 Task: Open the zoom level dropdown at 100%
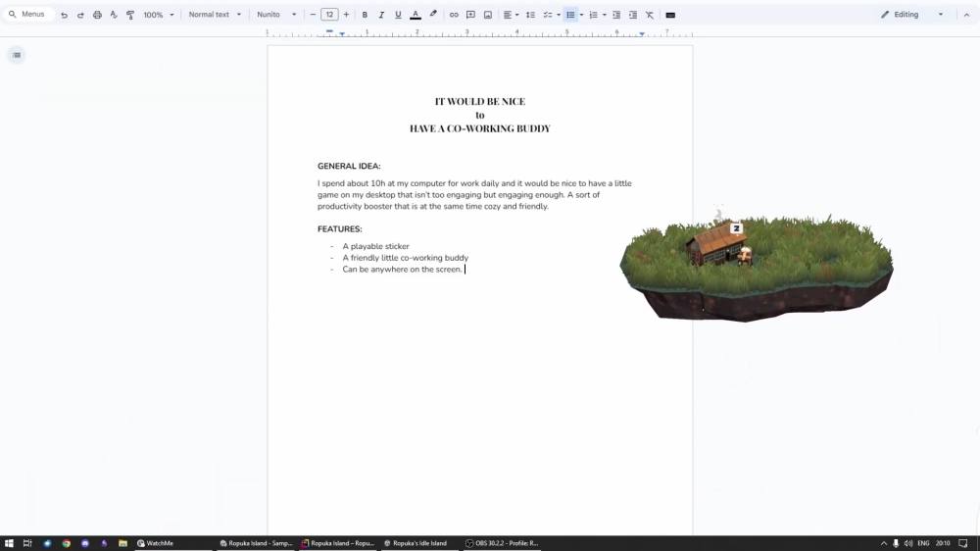(158, 15)
